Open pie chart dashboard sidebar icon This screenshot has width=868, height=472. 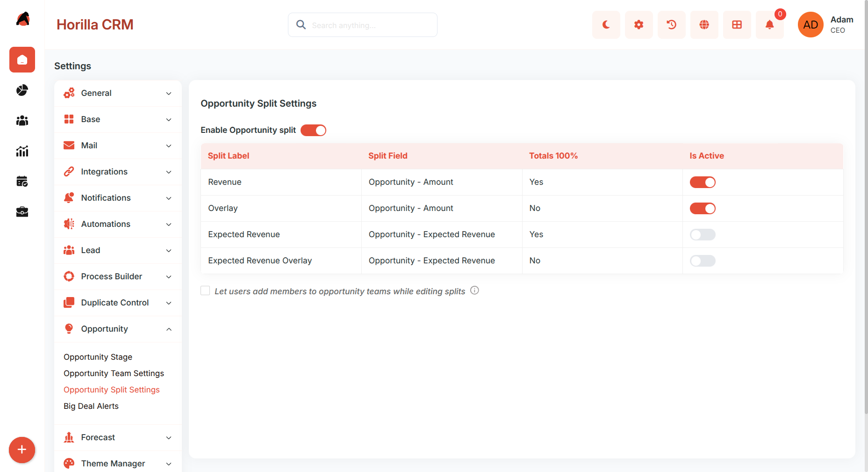click(22, 90)
